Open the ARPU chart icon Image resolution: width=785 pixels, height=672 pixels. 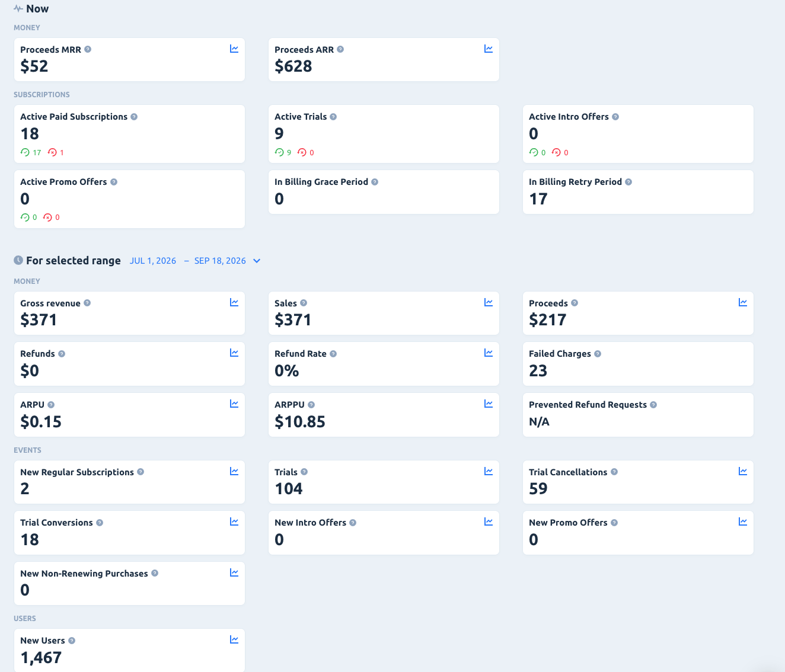[x=234, y=404]
